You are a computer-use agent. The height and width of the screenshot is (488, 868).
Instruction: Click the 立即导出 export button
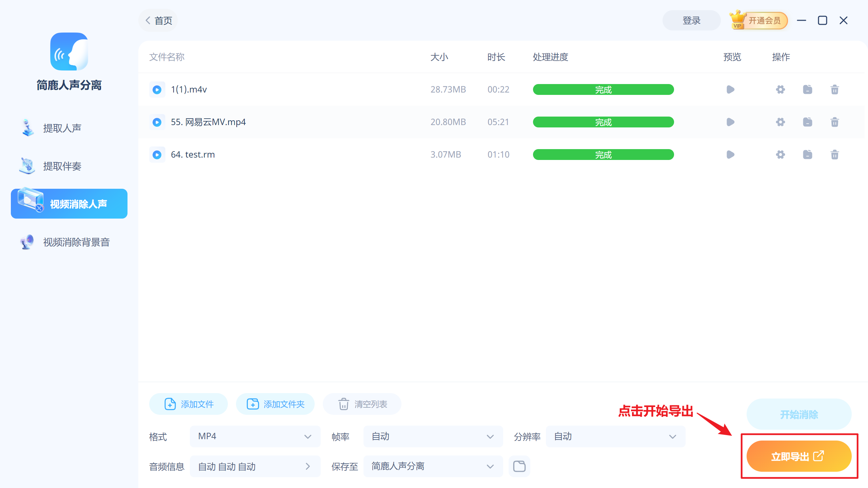[799, 456]
